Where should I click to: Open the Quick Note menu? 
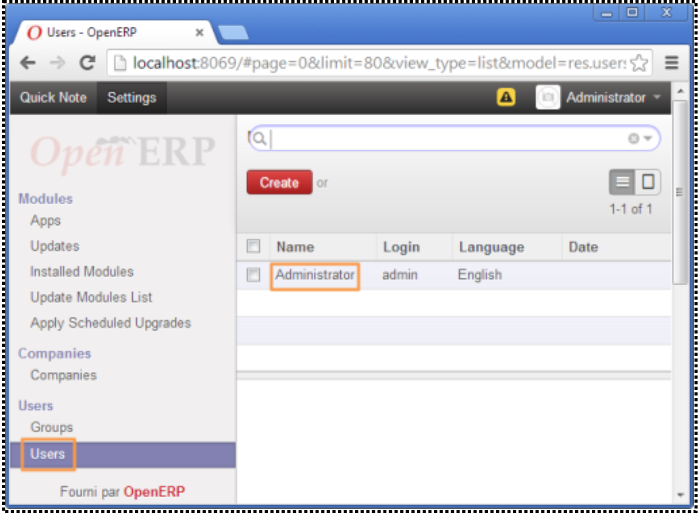coord(53,97)
